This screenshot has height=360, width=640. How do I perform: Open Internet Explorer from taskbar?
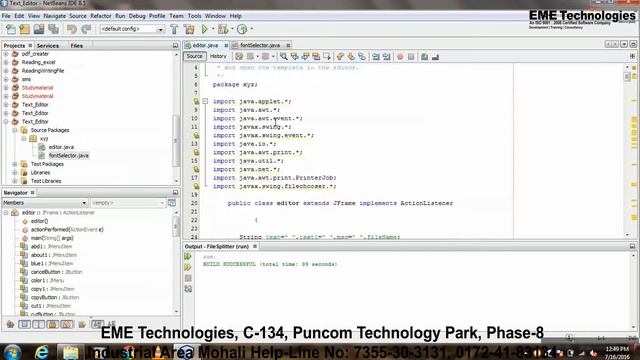click(x=41, y=352)
